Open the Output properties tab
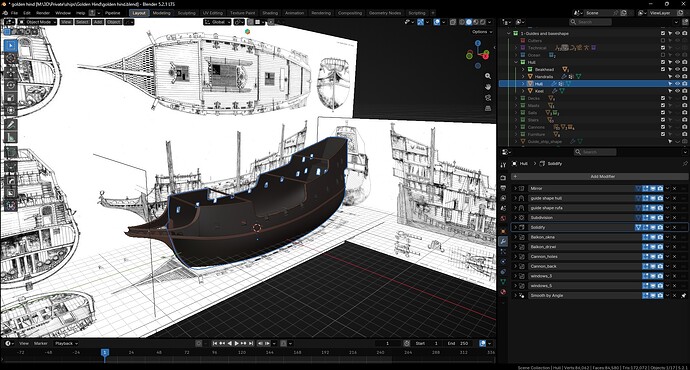 [503, 188]
